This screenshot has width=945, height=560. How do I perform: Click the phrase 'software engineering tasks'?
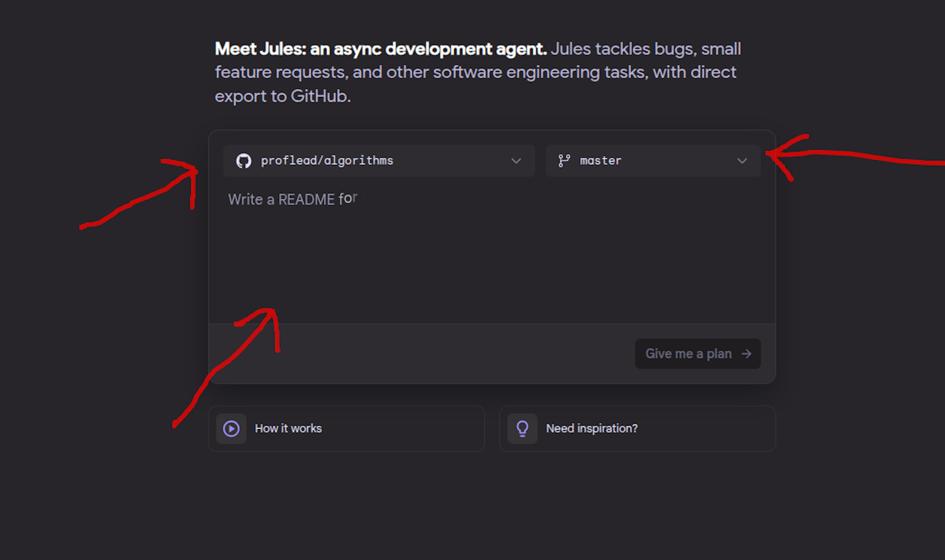pyautogui.click(x=540, y=72)
